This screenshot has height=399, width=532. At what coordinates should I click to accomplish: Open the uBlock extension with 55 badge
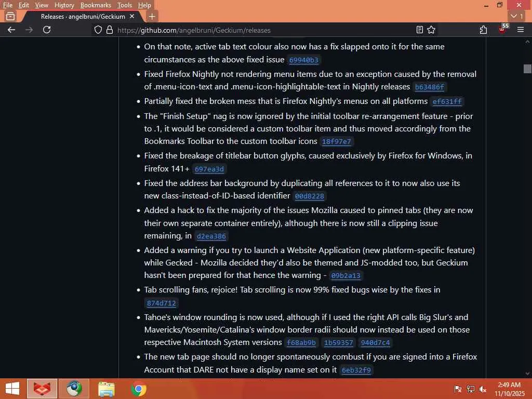pos(503,29)
